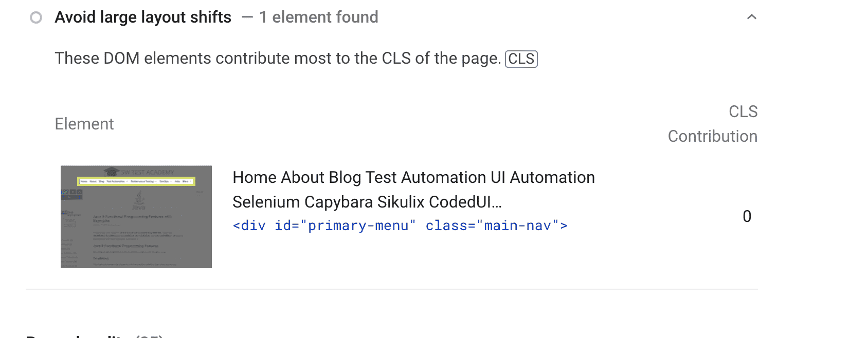Click the "Home About Blog Test Automation" node label

[413, 177]
